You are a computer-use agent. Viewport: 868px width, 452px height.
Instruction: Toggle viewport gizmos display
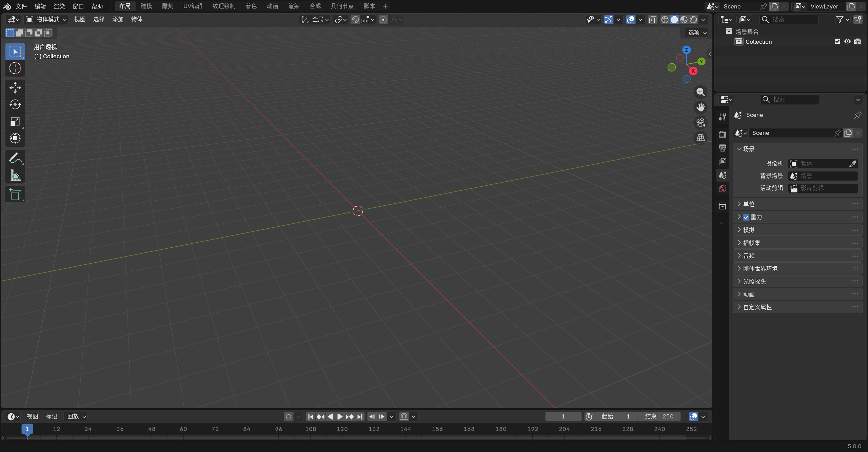pyautogui.click(x=609, y=20)
